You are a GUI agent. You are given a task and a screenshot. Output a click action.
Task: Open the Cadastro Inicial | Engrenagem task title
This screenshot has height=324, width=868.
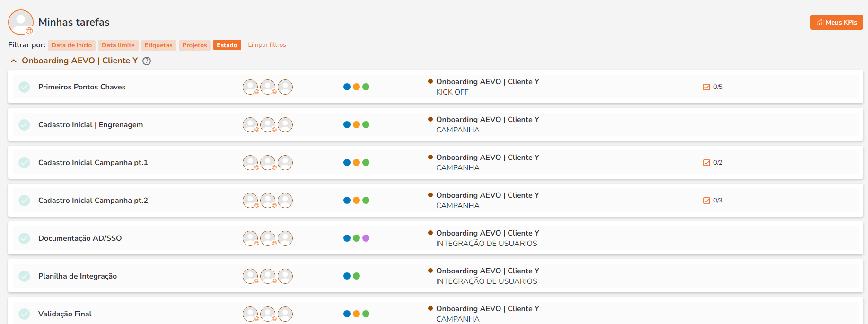[x=90, y=125]
